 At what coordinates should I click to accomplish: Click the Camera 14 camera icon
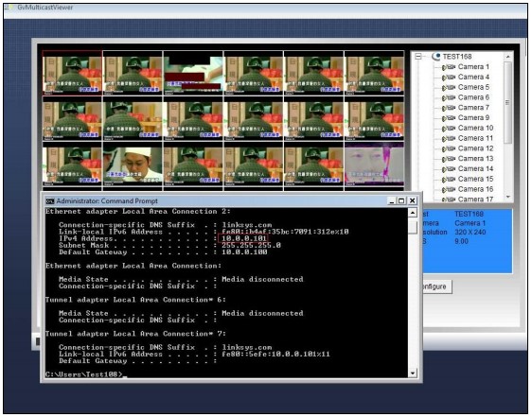(449, 169)
